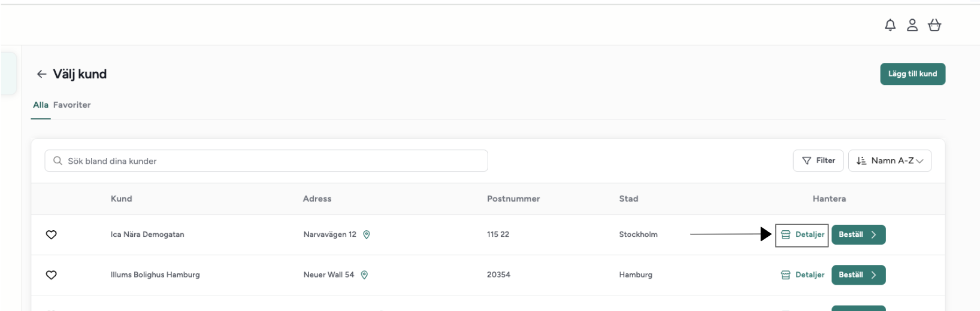
Task: Click the Postnummer column header
Action: tap(513, 199)
